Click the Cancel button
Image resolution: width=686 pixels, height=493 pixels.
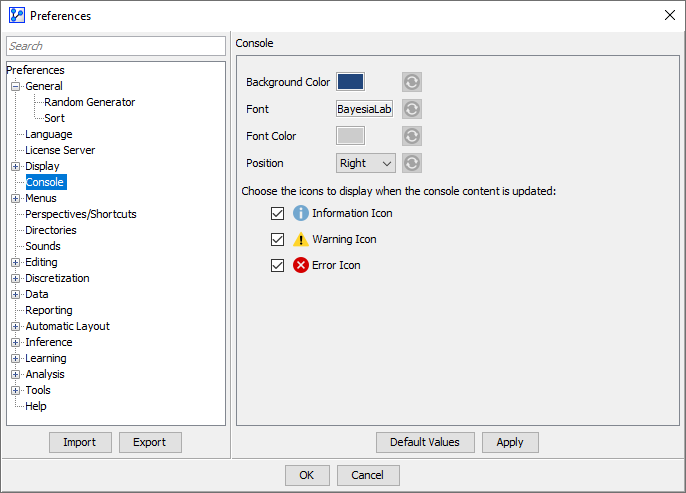[x=368, y=475]
